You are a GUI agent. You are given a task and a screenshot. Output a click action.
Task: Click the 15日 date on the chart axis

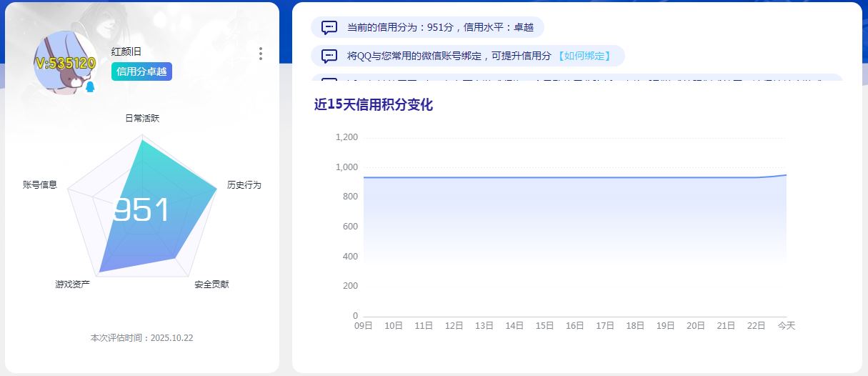point(544,326)
